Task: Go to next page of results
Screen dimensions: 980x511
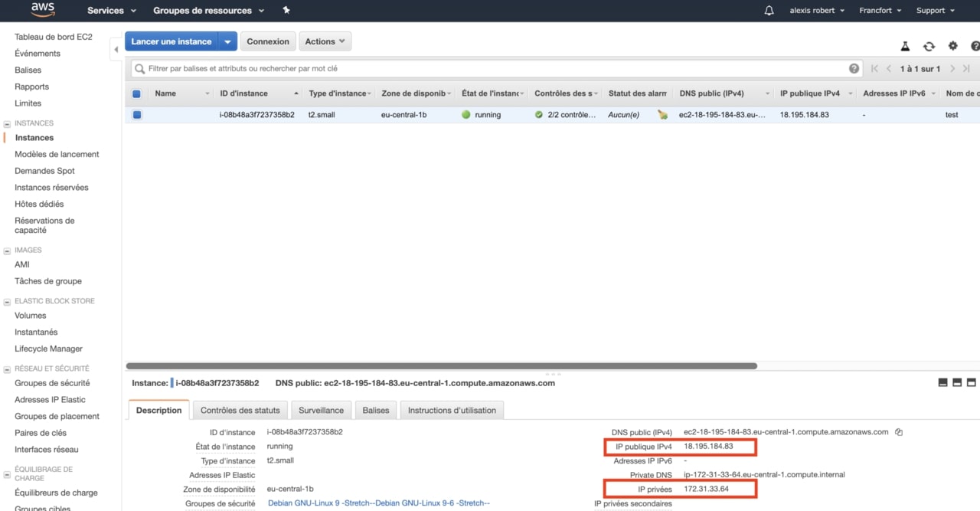Action: (x=952, y=69)
